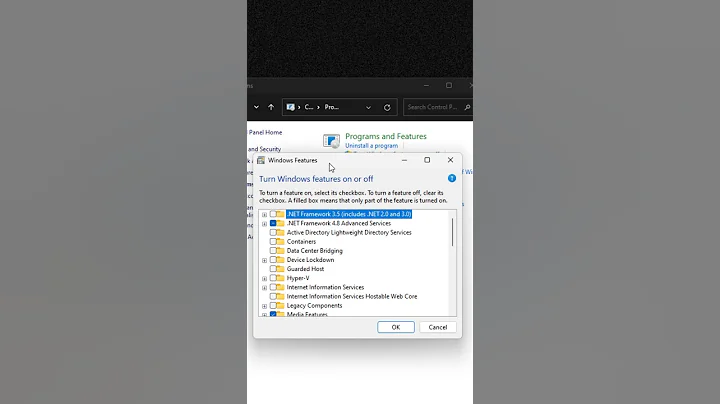Screen dimensions: 720x404
Task: Click the Control Panel icon in the address bar
Action: [290, 107]
